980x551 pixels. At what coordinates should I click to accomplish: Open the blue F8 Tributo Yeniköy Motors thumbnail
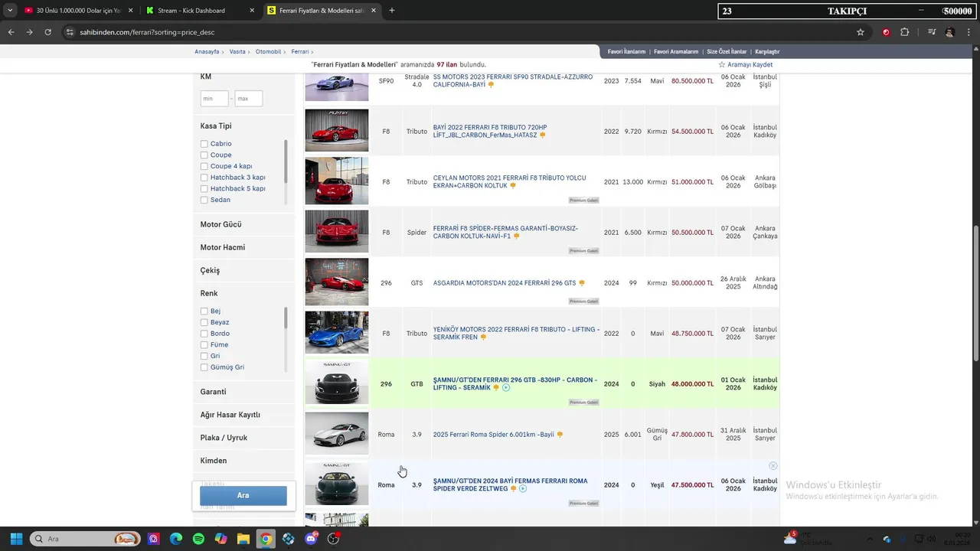tap(337, 332)
